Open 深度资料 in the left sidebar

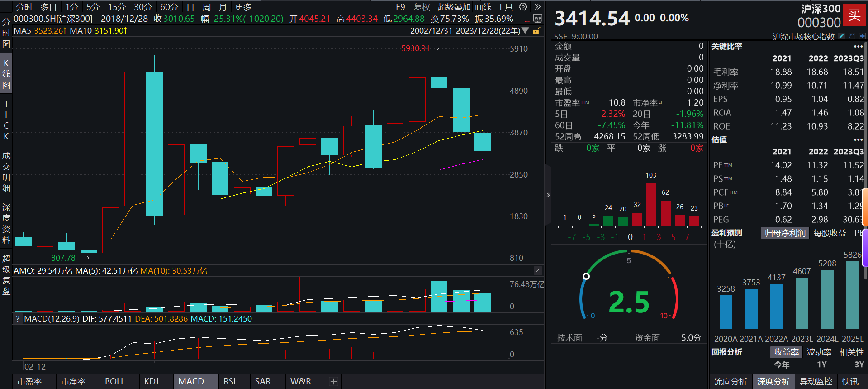pos(6,223)
